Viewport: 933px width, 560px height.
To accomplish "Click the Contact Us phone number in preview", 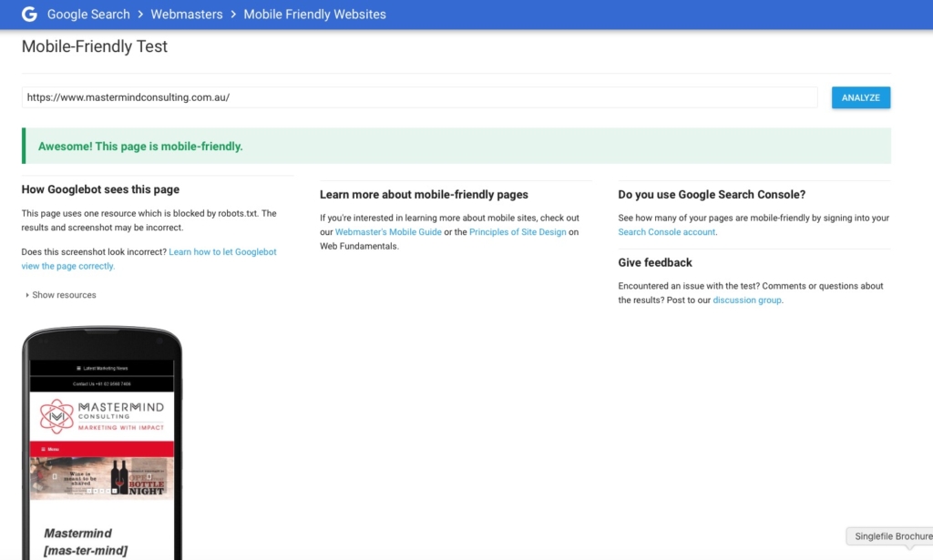I will (x=101, y=384).
